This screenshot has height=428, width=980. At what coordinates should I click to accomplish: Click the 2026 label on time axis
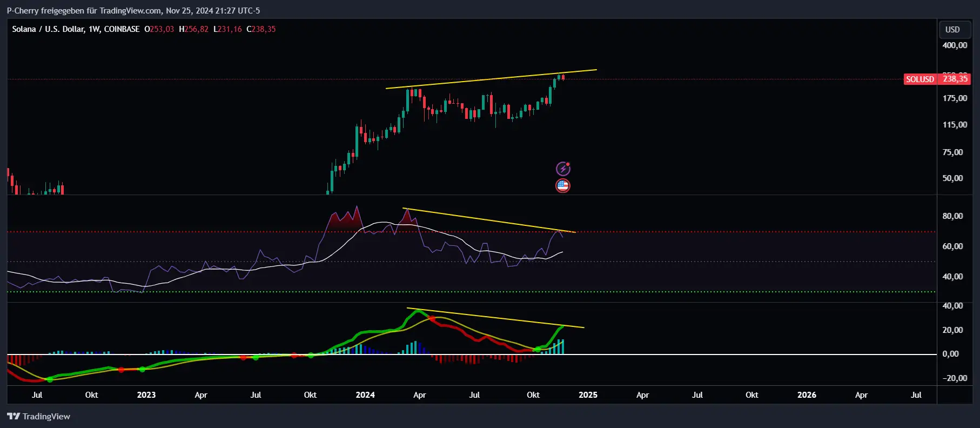point(807,395)
